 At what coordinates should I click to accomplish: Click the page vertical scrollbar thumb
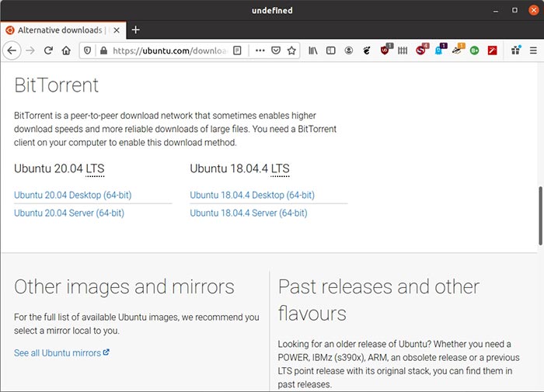pyautogui.click(x=541, y=216)
